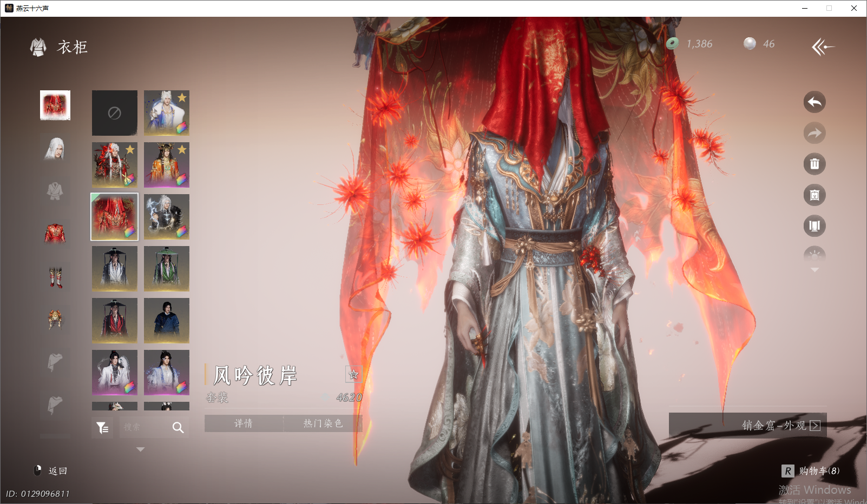Viewport: 867px width, 504px height.
Task: Pick the white suit outfit with purple glow
Action: click(x=115, y=373)
